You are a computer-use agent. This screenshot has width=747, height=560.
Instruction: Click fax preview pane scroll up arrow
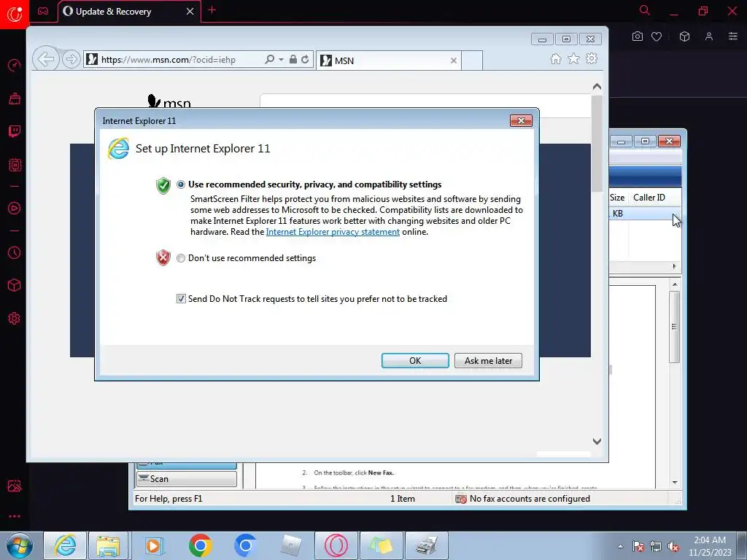pyautogui.click(x=675, y=284)
